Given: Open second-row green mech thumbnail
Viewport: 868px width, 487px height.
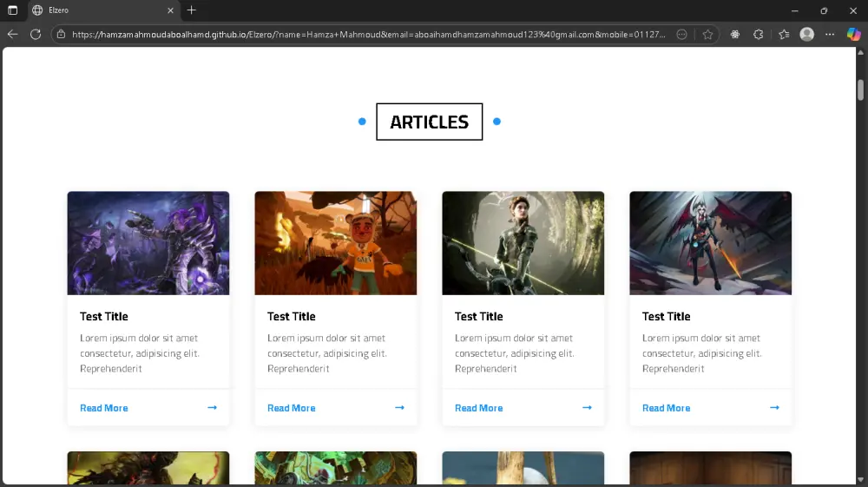Looking at the screenshot, I should click(x=335, y=468).
